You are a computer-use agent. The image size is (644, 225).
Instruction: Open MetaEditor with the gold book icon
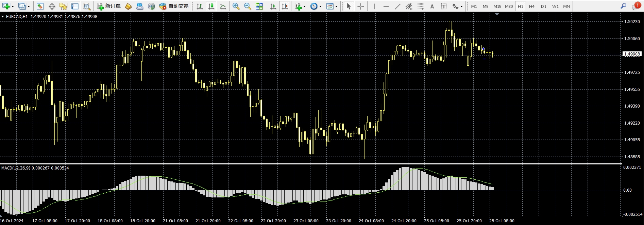(x=128, y=6)
